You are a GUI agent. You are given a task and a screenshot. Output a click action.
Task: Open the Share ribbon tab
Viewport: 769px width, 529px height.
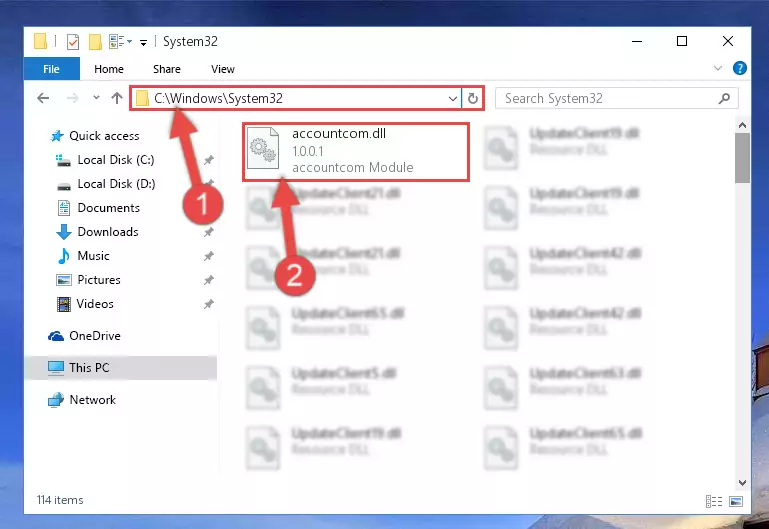[x=167, y=69]
